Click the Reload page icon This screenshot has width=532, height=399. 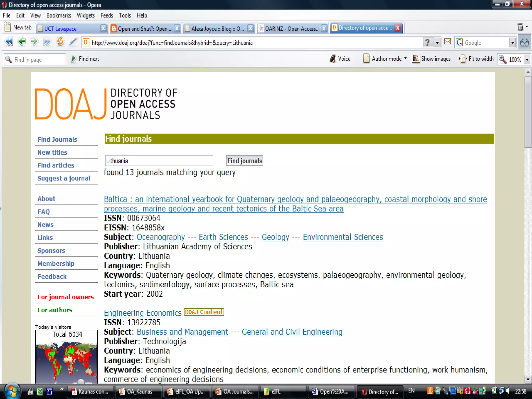pos(60,42)
